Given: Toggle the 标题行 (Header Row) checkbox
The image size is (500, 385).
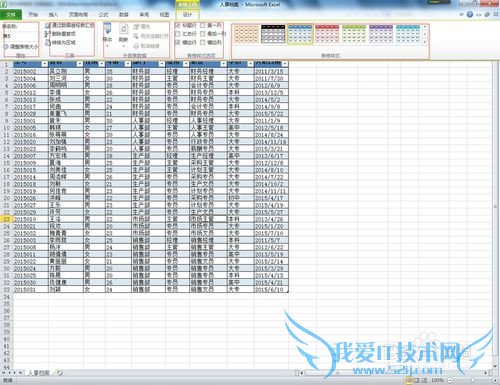Looking at the screenshot, I should [178, 25].
